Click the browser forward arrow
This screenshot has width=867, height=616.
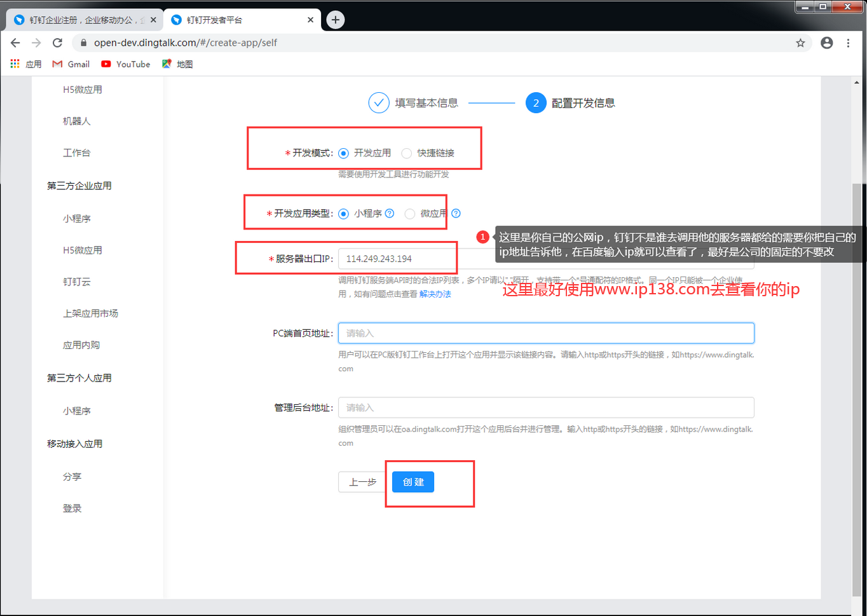(x=36, y=43)
